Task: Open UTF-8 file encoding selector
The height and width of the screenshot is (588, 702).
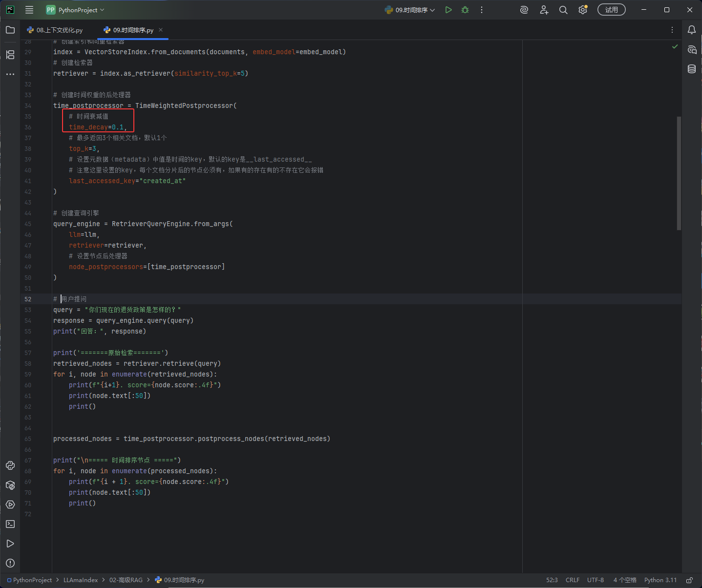Action: 596,580
